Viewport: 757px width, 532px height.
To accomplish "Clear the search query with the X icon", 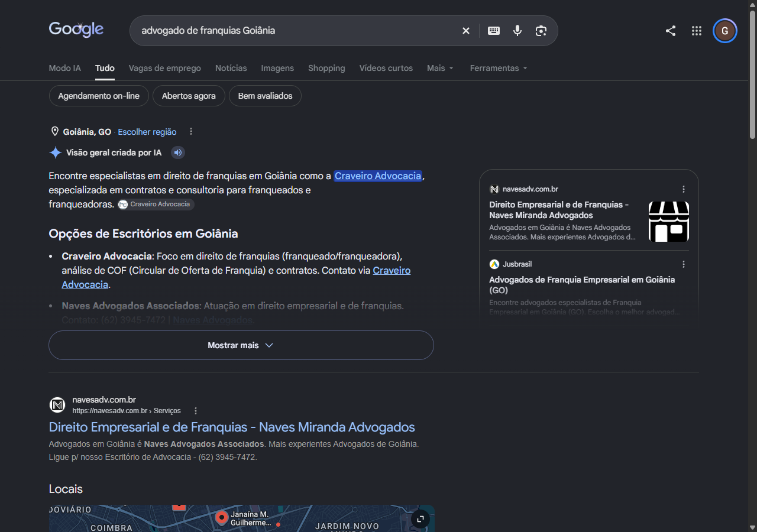I will click(x=466, y=31).
